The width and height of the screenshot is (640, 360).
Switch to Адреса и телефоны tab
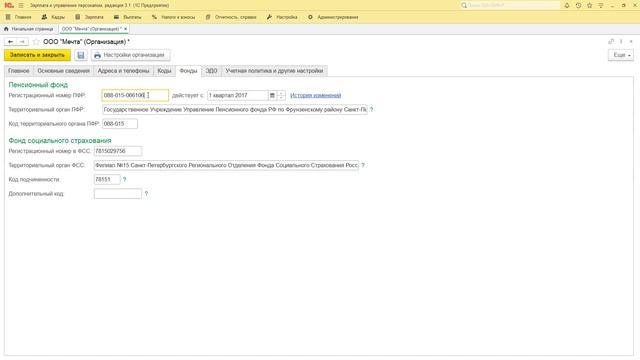coord(123,71)
